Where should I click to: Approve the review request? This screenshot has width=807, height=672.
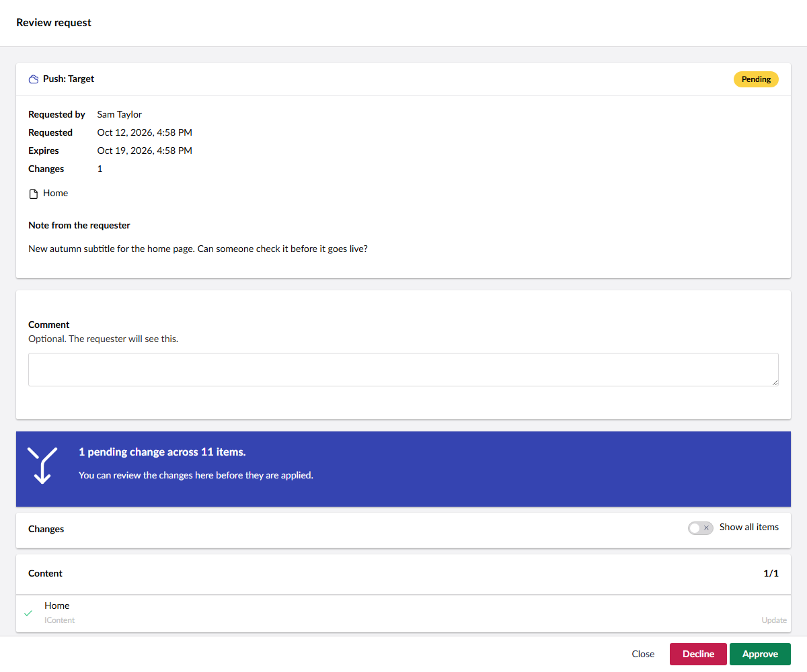tap(760, 654)
